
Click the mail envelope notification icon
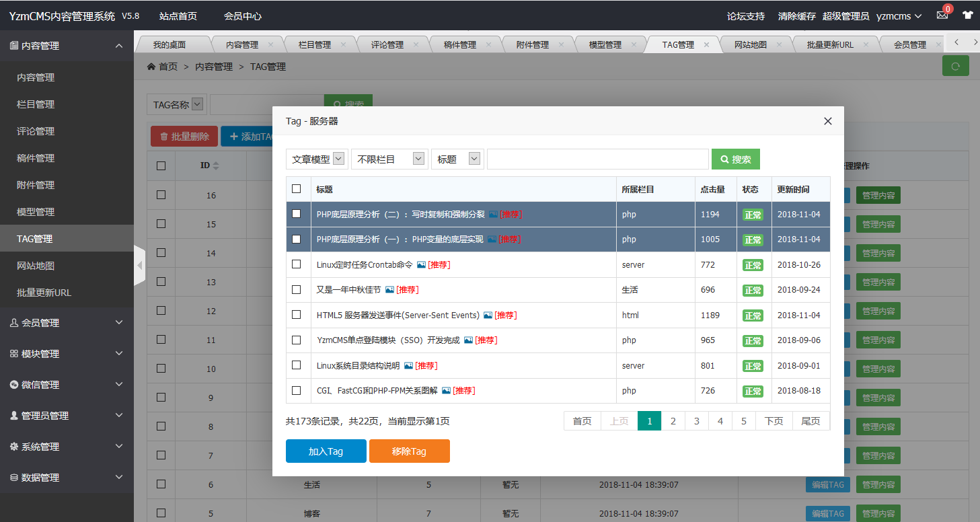942,16
